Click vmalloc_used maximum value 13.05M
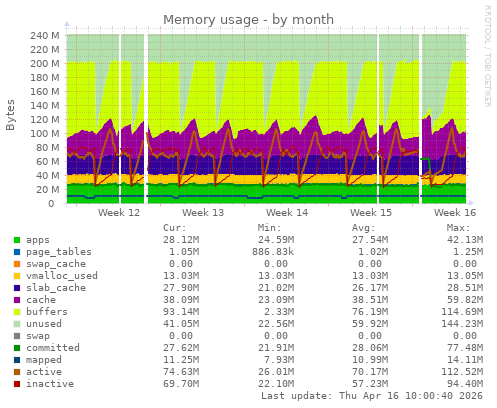The width and height of the screenshot is (497, 408). 465,276
